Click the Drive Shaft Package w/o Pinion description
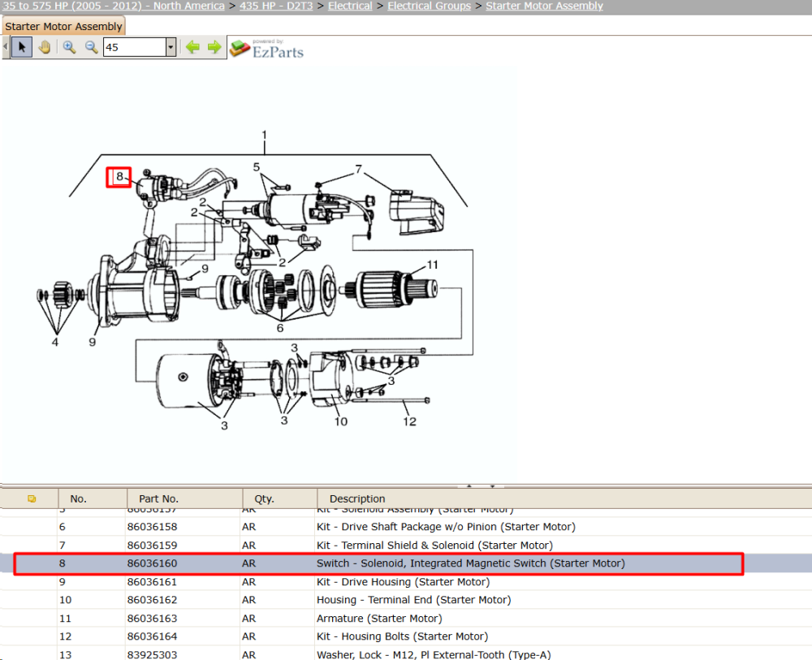Screen dimensions: 812x660 click(x=446, y=527)
